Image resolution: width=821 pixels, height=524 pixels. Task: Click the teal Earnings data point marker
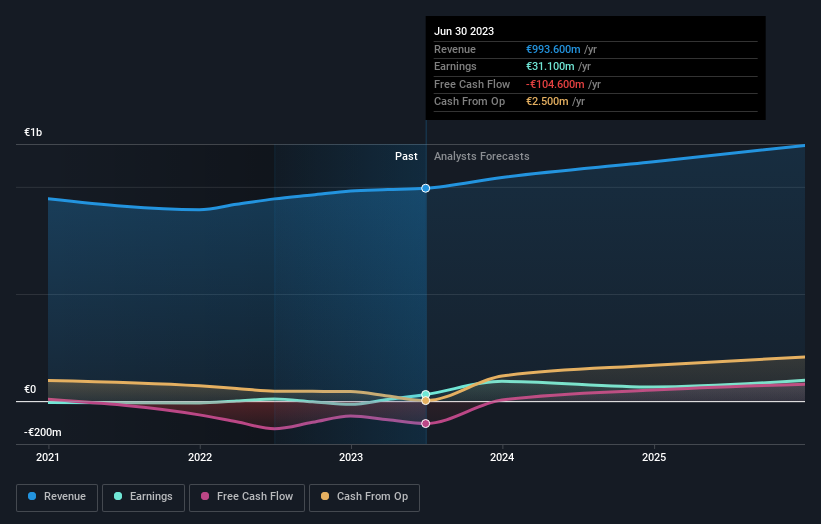[x=426, y=394]
